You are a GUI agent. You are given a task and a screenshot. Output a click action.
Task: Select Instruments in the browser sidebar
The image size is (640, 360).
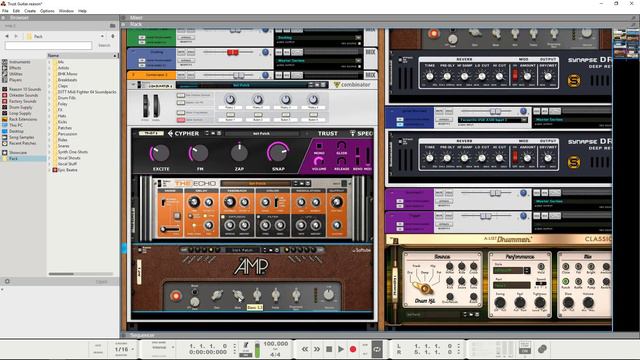pyautogui.click(x=20, y=62)
